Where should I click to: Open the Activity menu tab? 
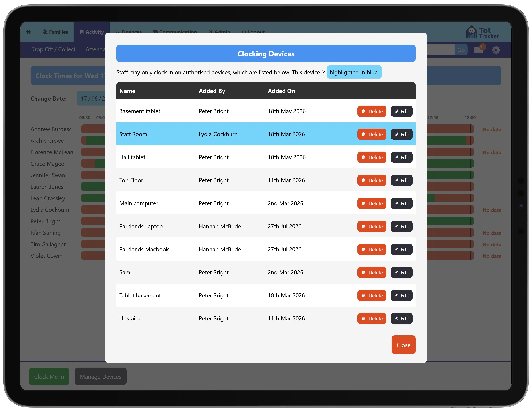pos(92,32)
